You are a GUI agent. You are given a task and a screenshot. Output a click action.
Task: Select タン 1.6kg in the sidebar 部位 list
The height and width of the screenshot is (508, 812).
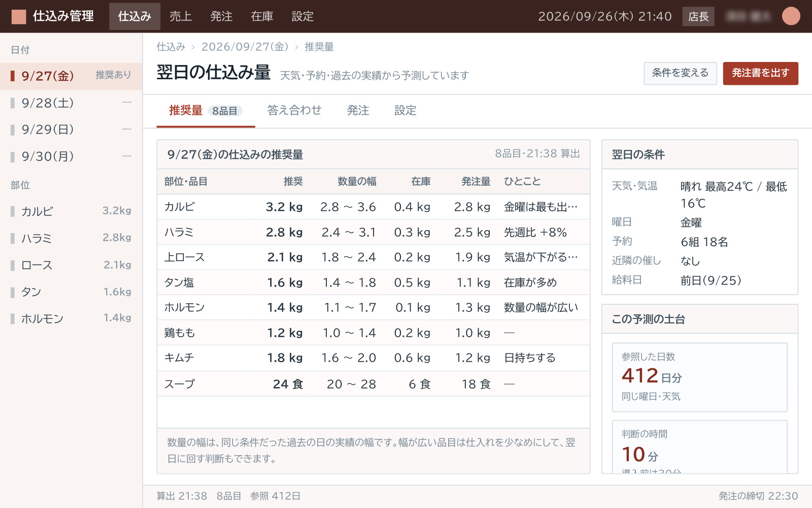[x=71, y=292]
